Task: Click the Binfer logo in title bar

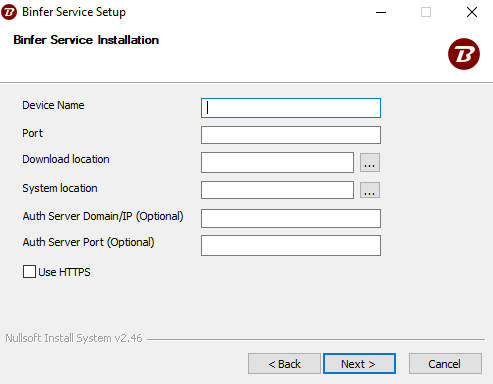Action: 9,12
